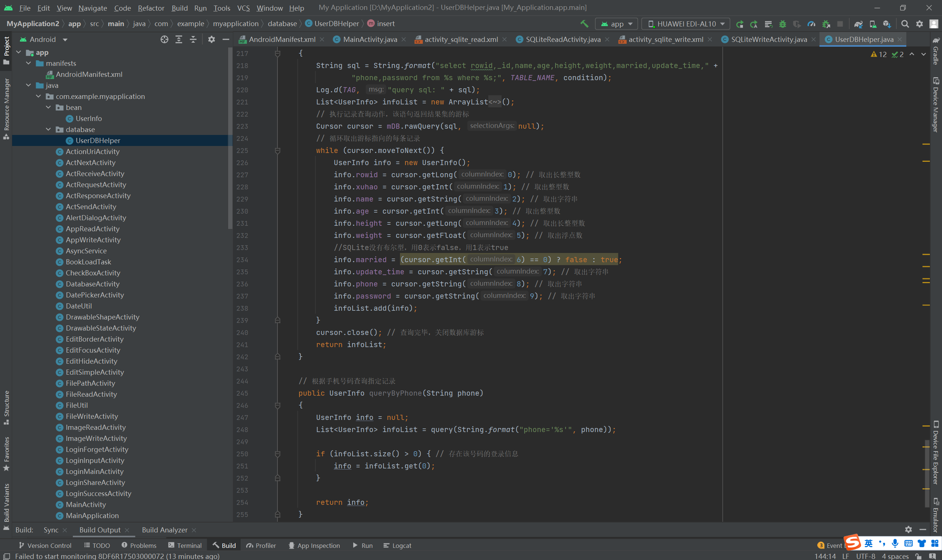This screenshot has height=560, width=942.
Task: Switch to the SQLiteReadActivity.java tab
Action: [563, 39]
